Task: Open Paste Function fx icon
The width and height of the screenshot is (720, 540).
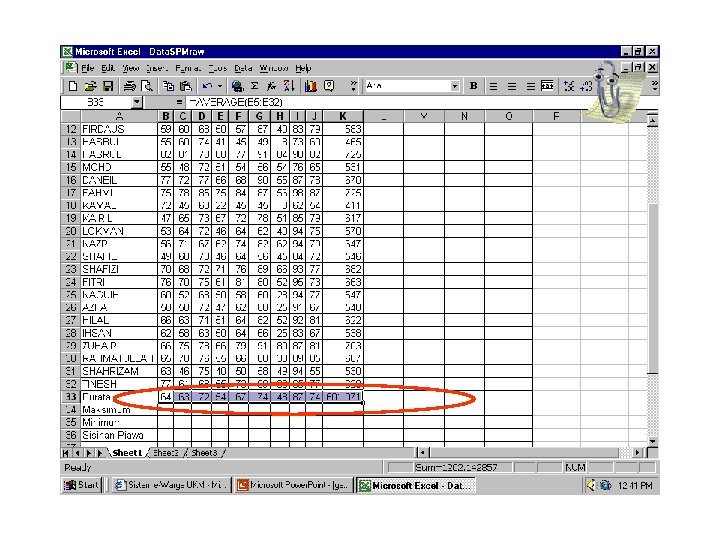Action: 272,86
